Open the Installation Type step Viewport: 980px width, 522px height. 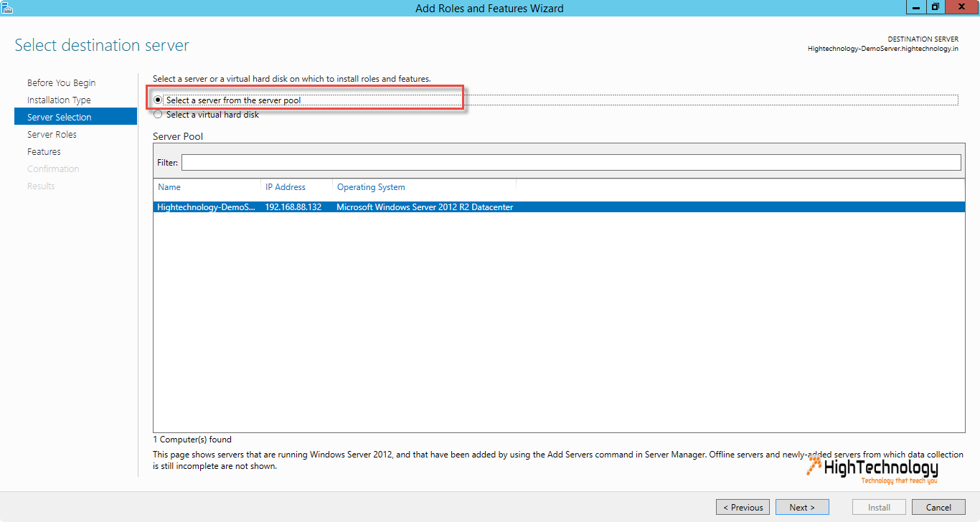point(59,100)
